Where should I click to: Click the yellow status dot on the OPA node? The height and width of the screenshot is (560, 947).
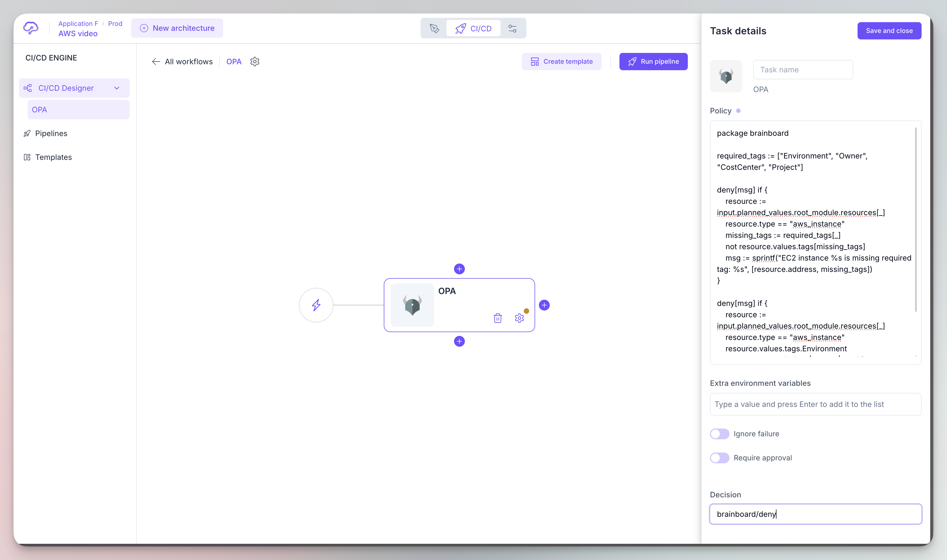coord(526,311)
